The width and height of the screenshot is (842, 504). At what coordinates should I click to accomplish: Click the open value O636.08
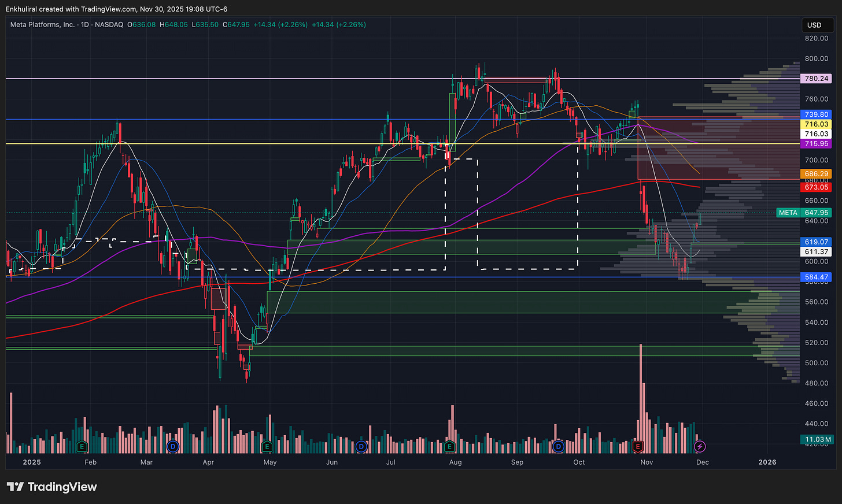141,25
